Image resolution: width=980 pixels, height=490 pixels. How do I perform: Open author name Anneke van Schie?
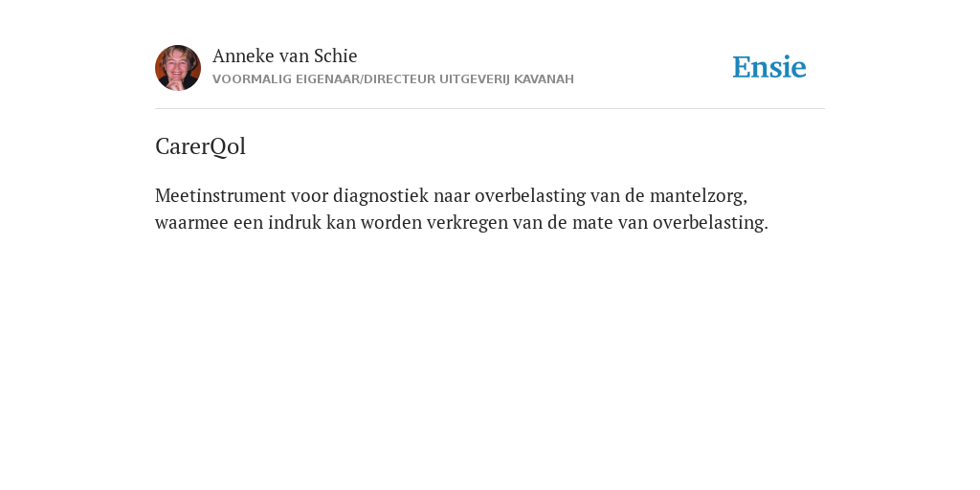click(x=285, y=56)
